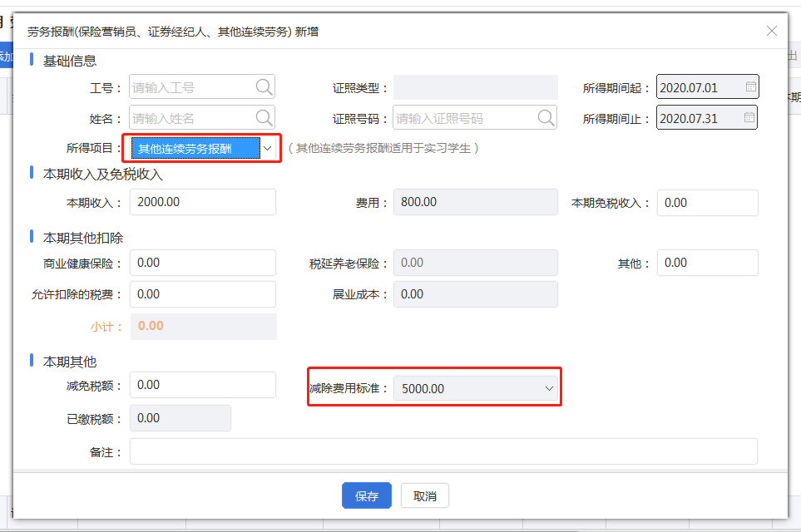Click the 基础信息 section heading

70,62
